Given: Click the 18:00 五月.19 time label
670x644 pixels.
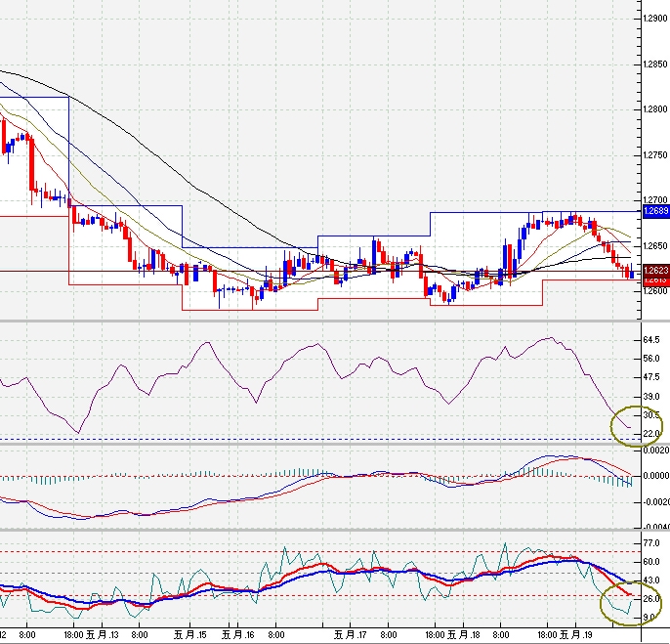Looking at the screenshot, I should pyautogui.click(x=565, y=634).
